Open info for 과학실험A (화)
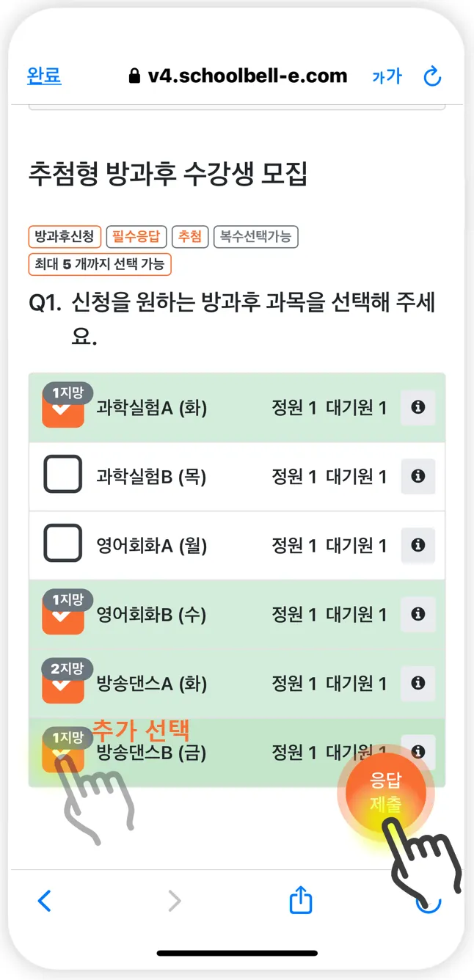This screenshot has height=980, width=474. point(418,408)
